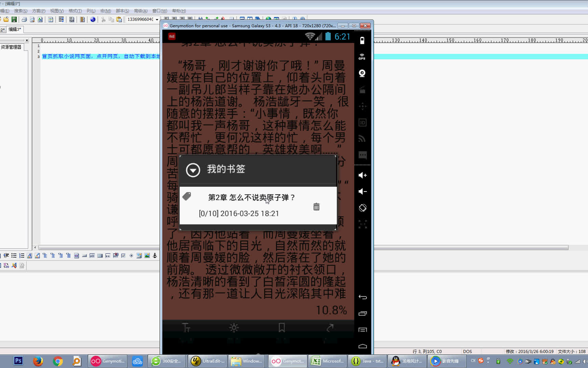The image size is (588, 368).
Task: Select the bookmark entry 第2章 怎么不说卖原子弹
Action: [x=252, y=198]
